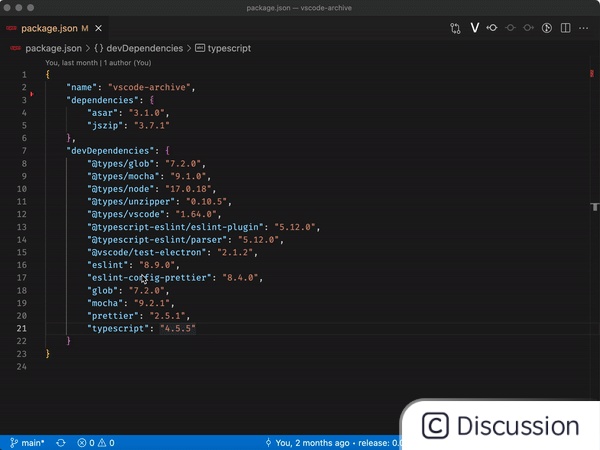
Task: Open the more actions ellipsis menu
Action: point(584,28)
